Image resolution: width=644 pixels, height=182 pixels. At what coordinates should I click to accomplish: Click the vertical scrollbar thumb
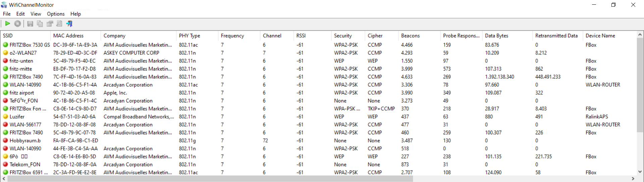click(x=640, y=85)
